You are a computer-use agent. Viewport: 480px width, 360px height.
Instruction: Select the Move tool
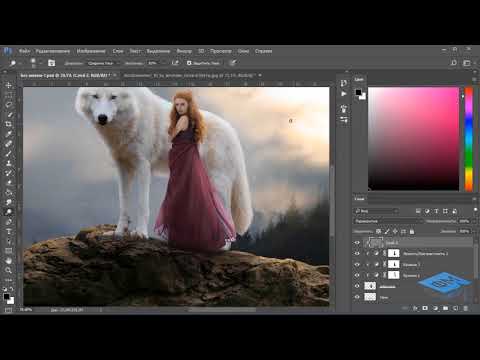(9, 85)
